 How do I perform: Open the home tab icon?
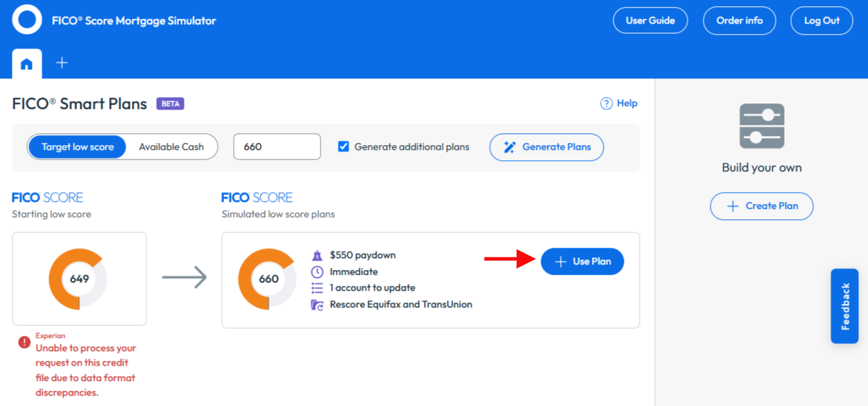pyautogui.click(x=26, y=64)
